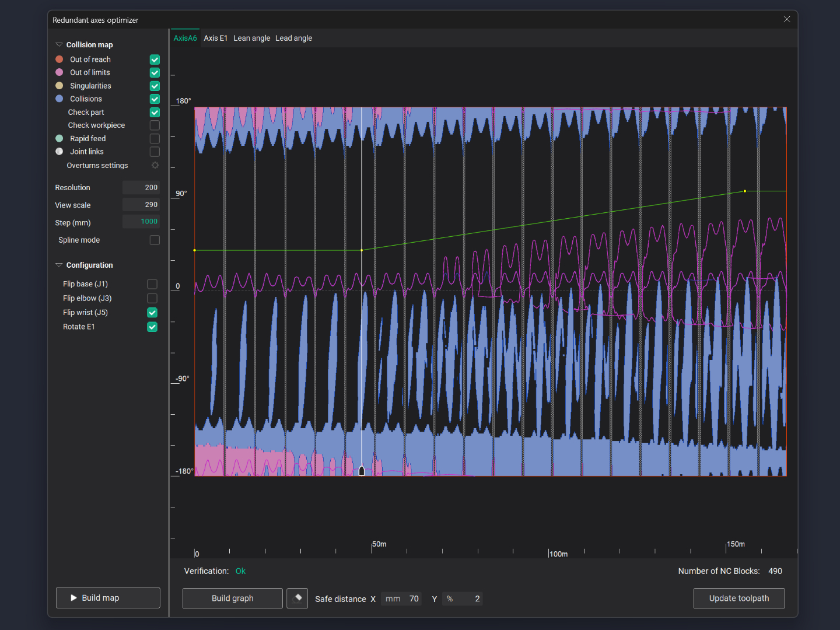
Task: Enable the Check workpiece checkbox
Action: tap(155, 125)
